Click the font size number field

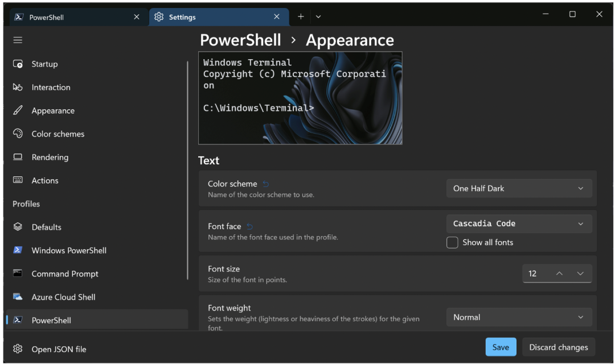click(535, 274)
